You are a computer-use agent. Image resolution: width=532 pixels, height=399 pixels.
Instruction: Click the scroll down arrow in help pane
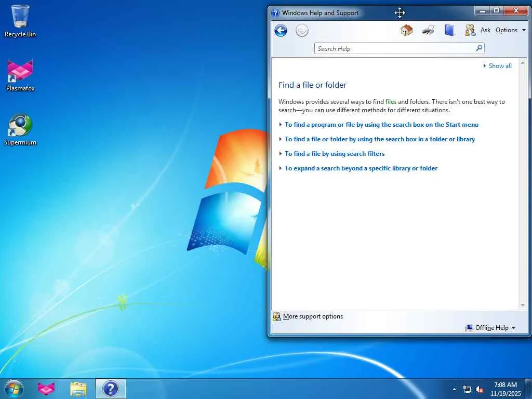click(x=523, y=305)
